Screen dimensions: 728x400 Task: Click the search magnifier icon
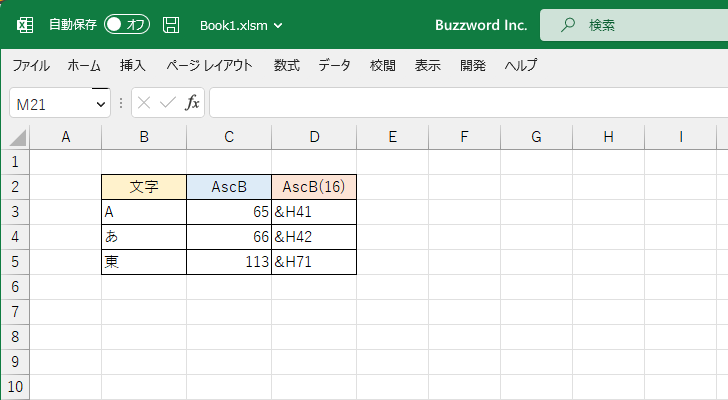pyautogui.click(x=567, y=25)
